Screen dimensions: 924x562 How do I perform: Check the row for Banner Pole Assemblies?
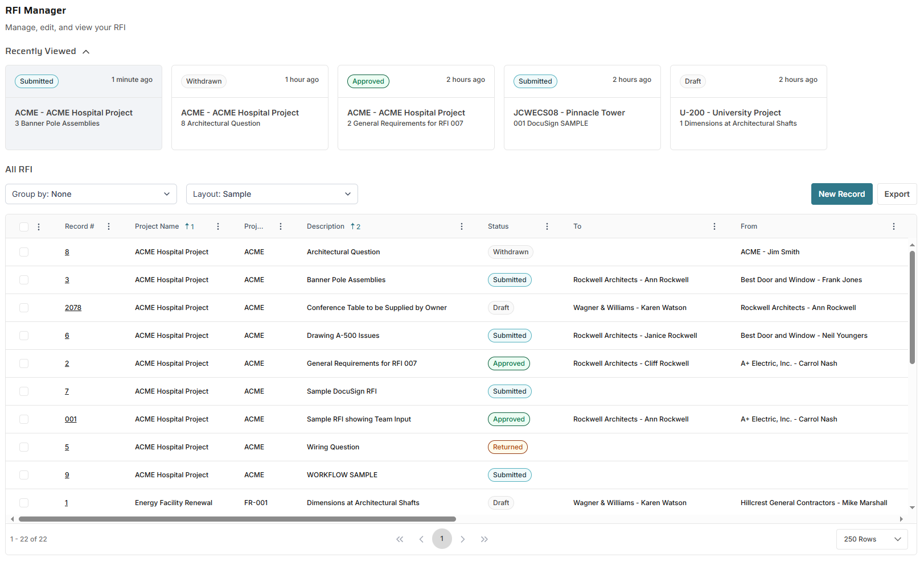point(24,280)
